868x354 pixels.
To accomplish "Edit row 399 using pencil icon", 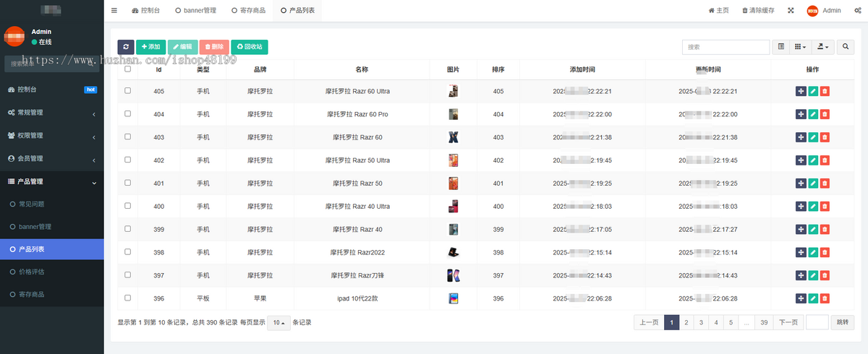I will [x=813, y=230].
